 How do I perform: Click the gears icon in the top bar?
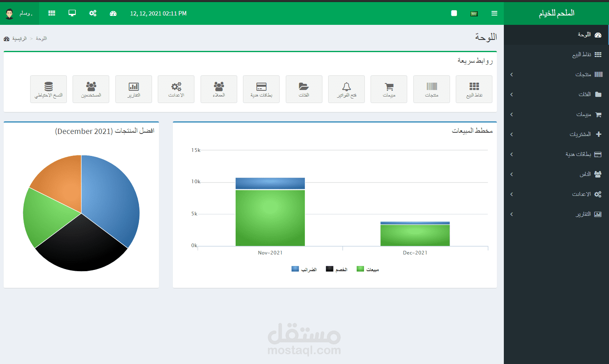pyautogui.click(x=93, y=13)
